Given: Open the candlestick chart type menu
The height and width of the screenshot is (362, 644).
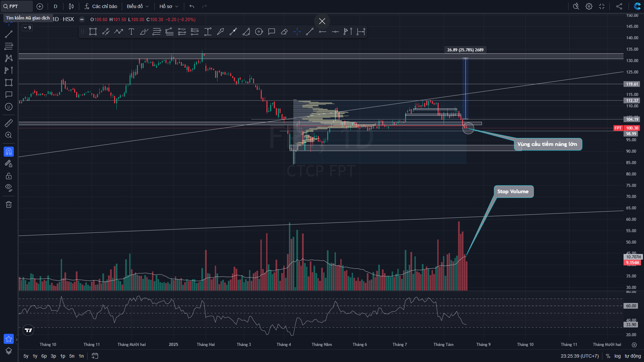Looking at the screenshot, I should pyautogui.click(x=71, y=6).
